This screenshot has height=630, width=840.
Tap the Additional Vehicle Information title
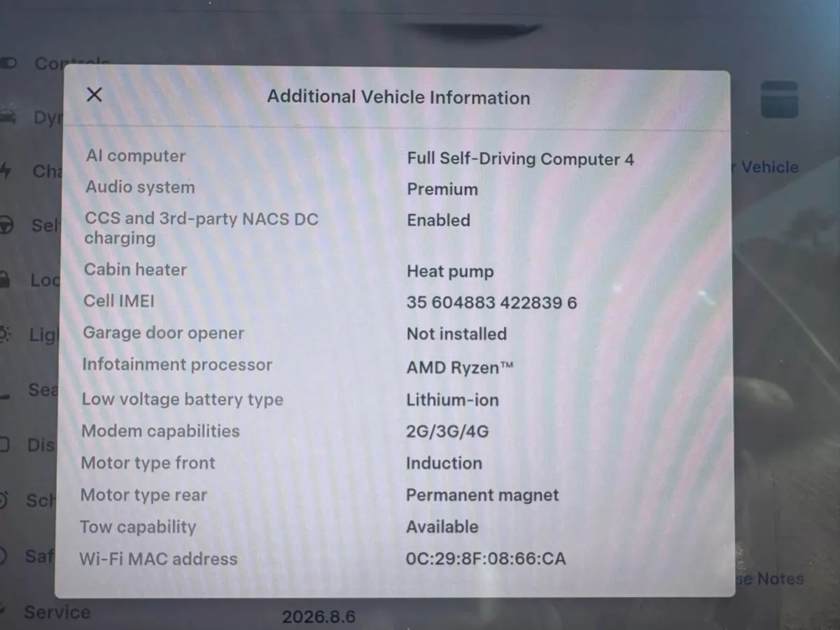[x=398, y=97]
